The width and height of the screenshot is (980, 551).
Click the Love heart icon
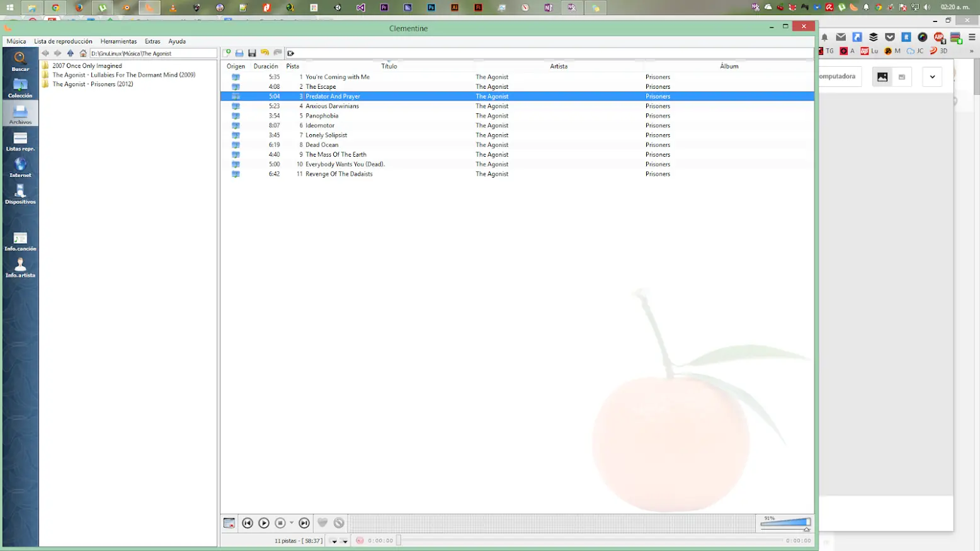pos(322,523)
